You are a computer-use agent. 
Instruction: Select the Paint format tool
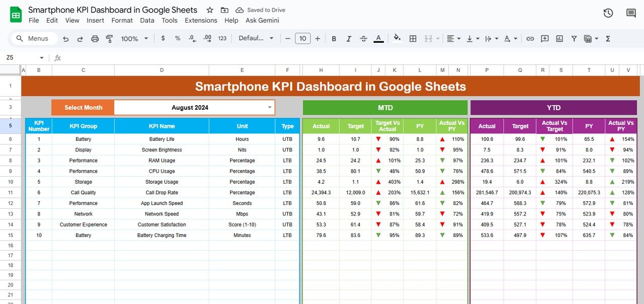tap(109, 39)
